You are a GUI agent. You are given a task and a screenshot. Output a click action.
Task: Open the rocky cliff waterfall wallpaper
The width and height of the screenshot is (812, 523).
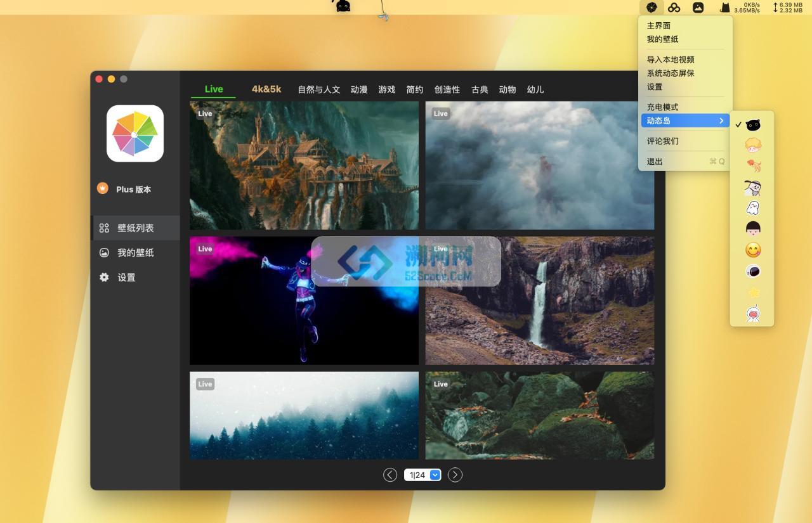click(539, 300)
